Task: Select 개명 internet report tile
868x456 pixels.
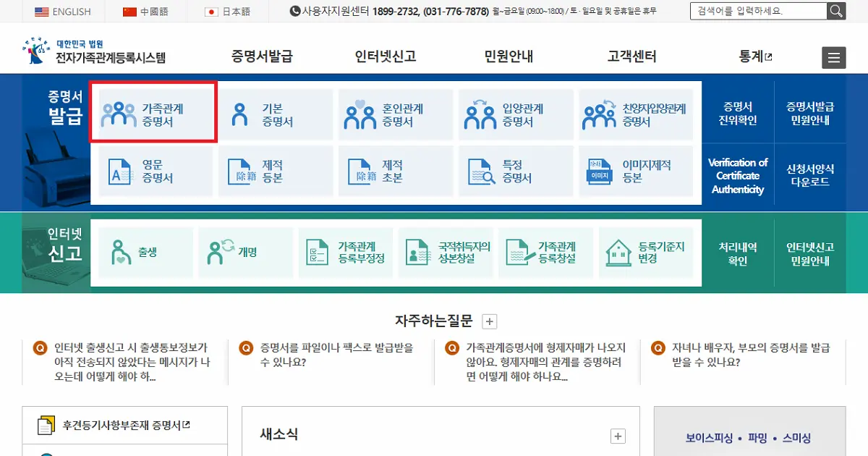Action: [245, 252]
